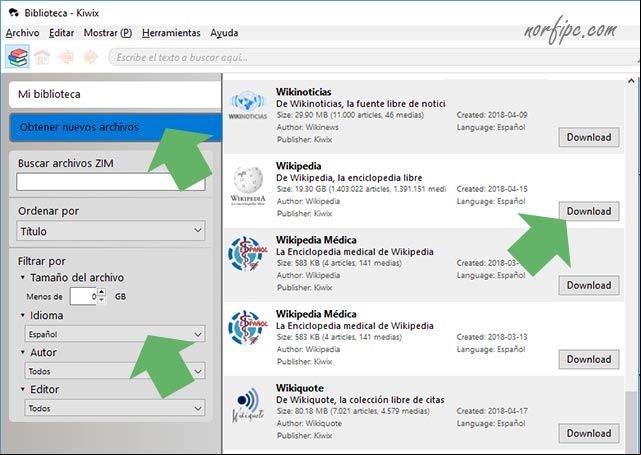
Task: Click 'Author: Wikinews' text
Action: tap(307, 127)
